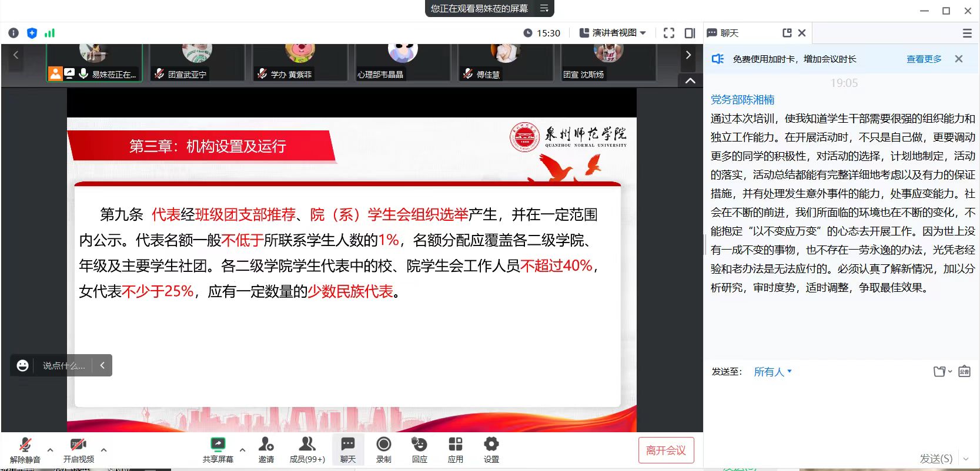Screen dimensions: 980x471
Task: Collapse the participant video strip
Action: click(690, 80)
